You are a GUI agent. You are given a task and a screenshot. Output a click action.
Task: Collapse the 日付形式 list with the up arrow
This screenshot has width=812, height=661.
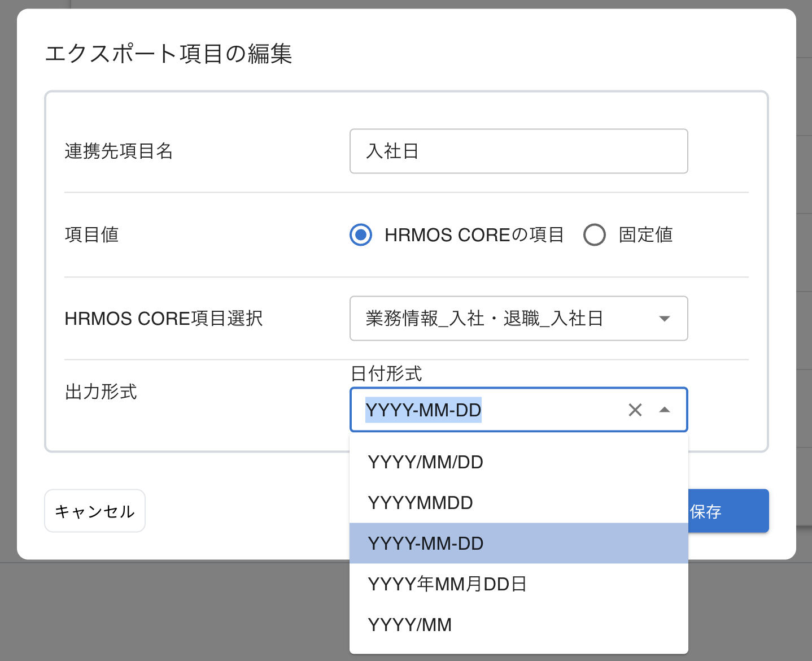coord(665,410)
